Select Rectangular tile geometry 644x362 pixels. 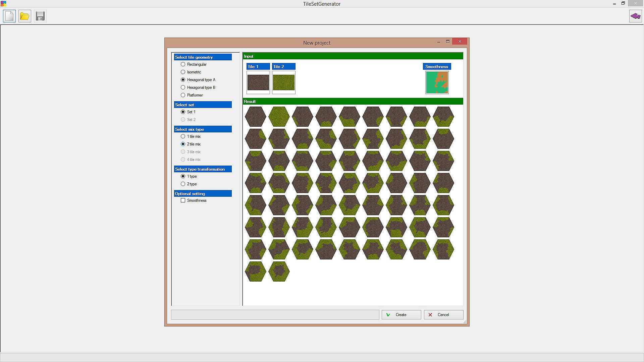click(x=183, y=64)
